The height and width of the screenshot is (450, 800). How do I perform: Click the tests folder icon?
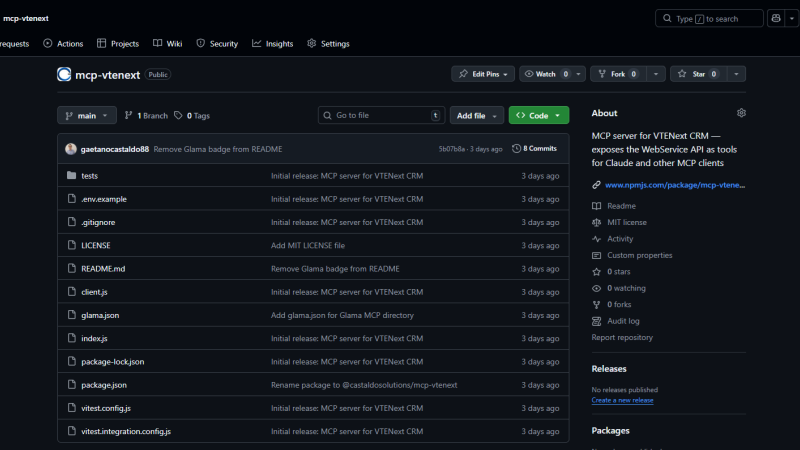tap(71, 175)
